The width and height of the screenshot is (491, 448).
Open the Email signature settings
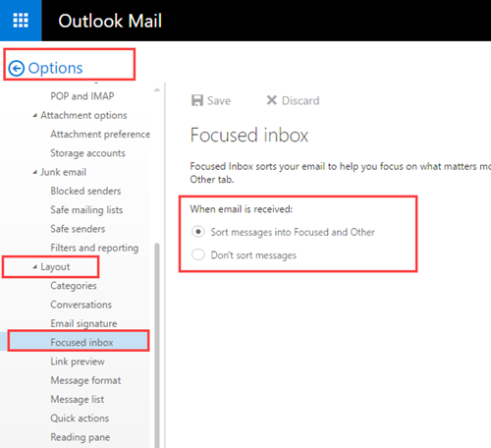[x=83, y=323]
